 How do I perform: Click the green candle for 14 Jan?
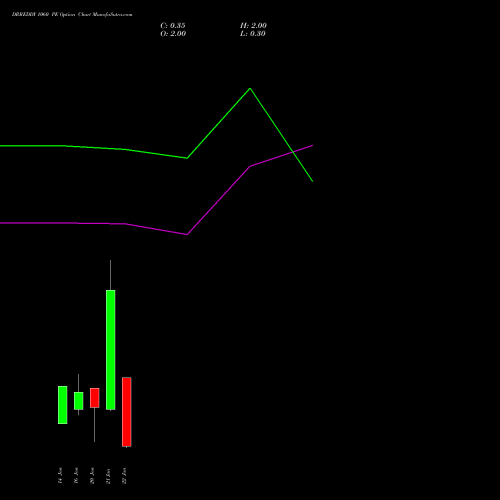(x=63, y=405)
